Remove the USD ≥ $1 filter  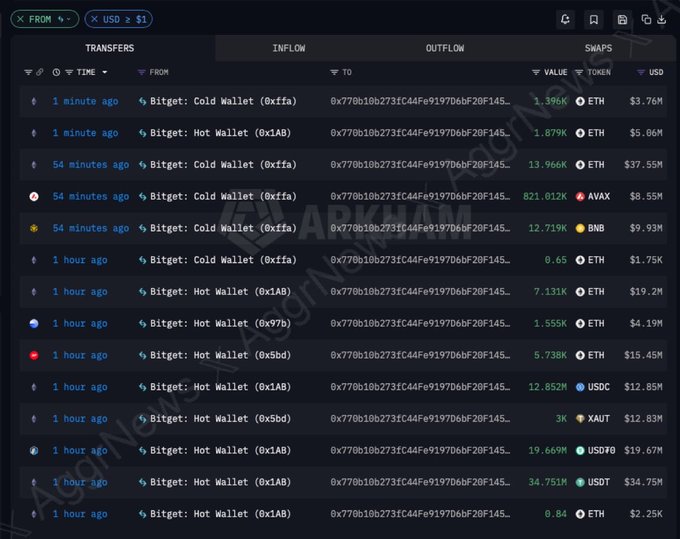pos(95,20)
